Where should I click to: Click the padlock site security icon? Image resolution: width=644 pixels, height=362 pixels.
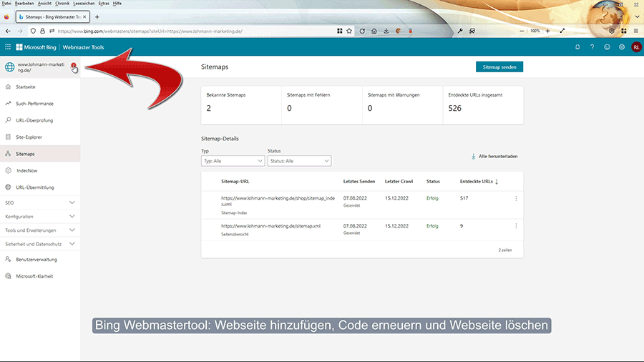tap(42, 31)
